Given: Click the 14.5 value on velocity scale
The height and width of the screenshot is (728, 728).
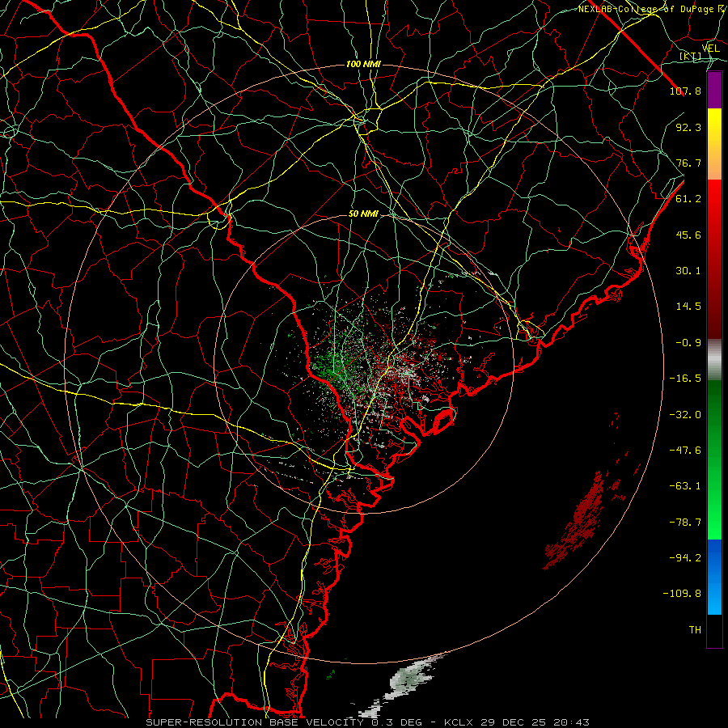Looking at the screenshot, I should (x=688, y=307).
